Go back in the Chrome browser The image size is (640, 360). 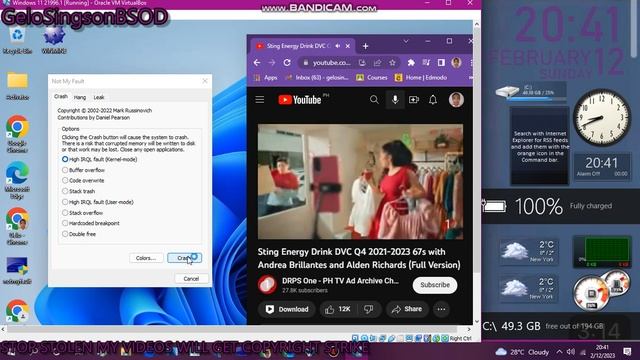257,62
